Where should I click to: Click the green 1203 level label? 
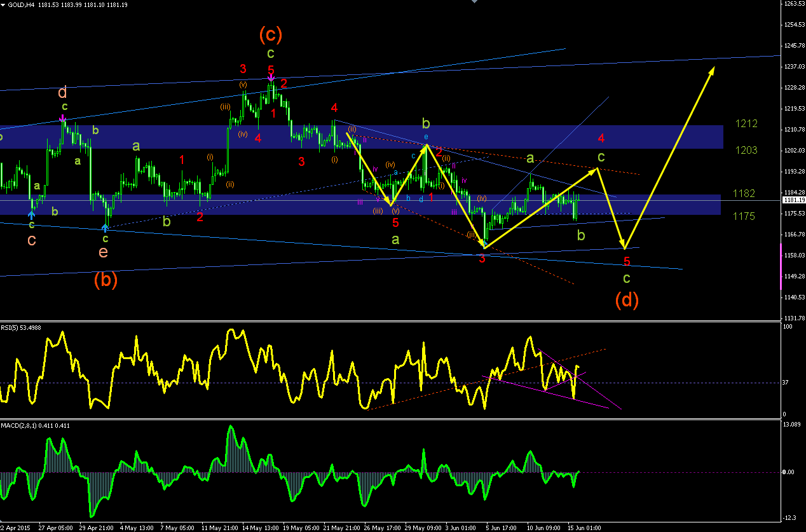click(x=746, y=149)
